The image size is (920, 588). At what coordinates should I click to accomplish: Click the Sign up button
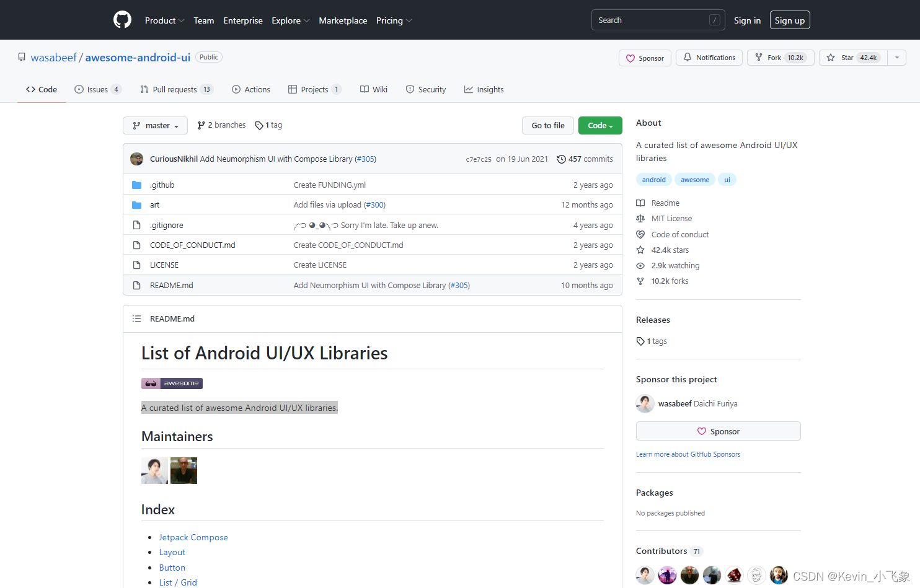pos(790,20)
